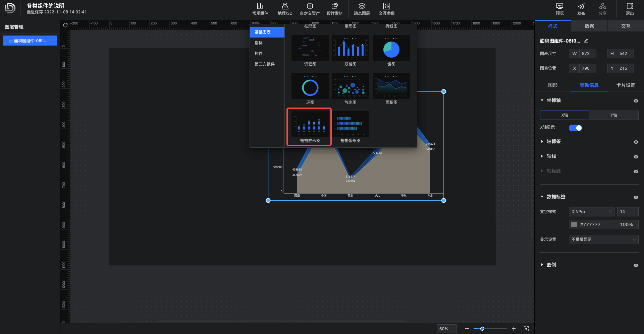Select the Y轴 axis button

pyautogui.click(x=613, y=115)
